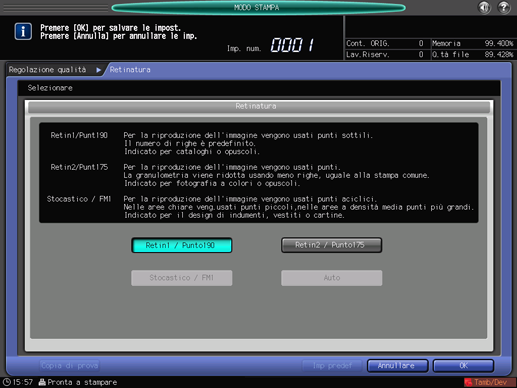The height and width of the screenshot is (388, 517).
Task: Click the 15:57 time display
Action: 23,382
